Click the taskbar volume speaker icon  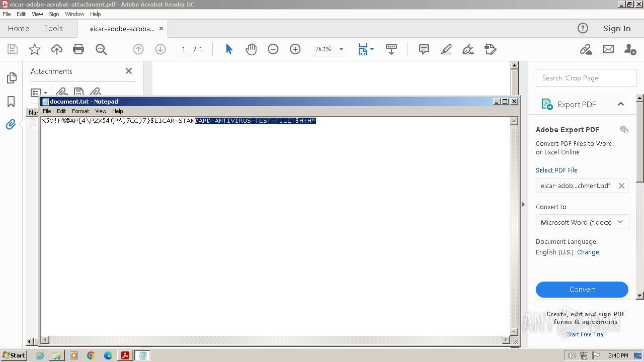(572, 355)
